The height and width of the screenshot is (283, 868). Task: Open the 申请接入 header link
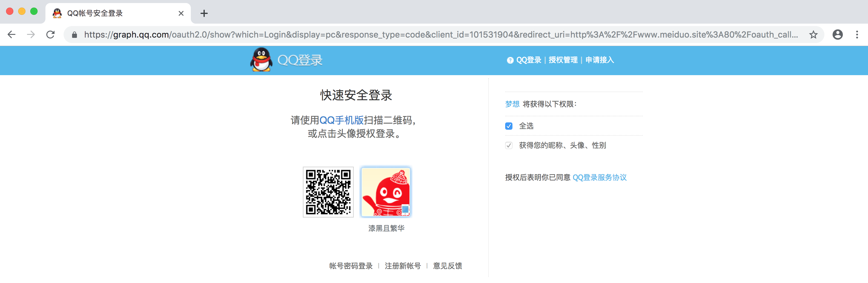[599, 60]
